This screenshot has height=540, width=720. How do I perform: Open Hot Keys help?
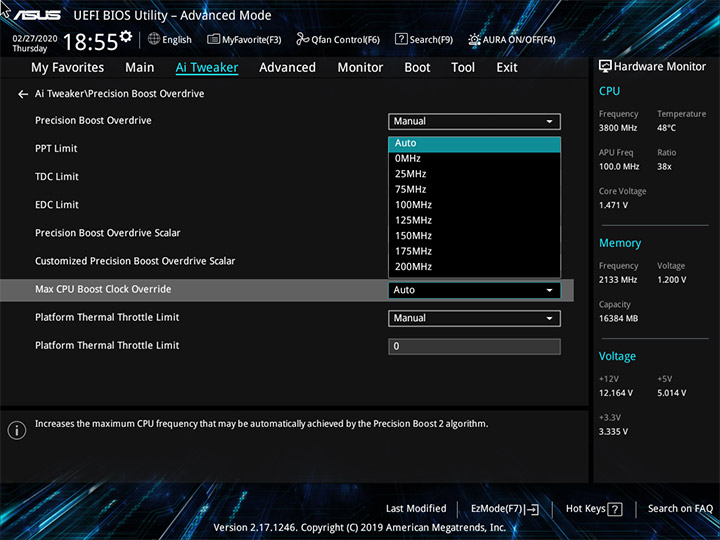click(594, 509)
